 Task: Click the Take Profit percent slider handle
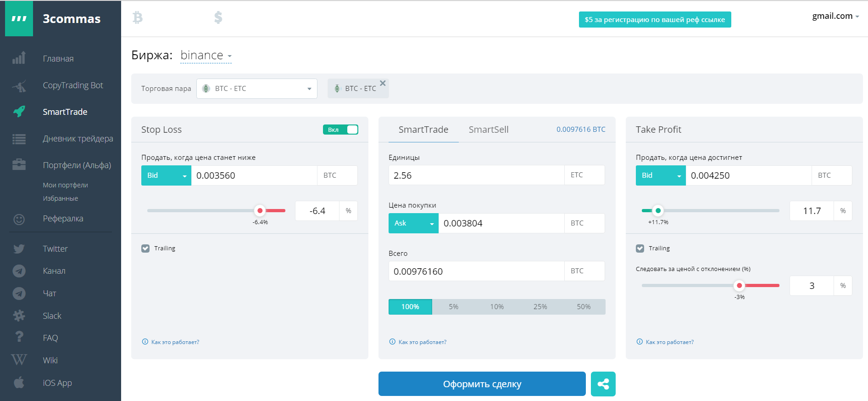(658, 210)
